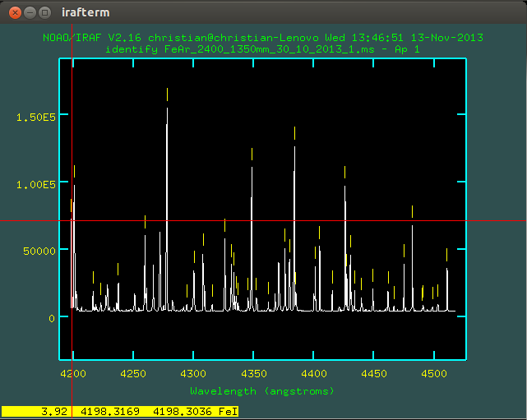
Task: Click the 4200 x-axis tick label
Action: 73,373
